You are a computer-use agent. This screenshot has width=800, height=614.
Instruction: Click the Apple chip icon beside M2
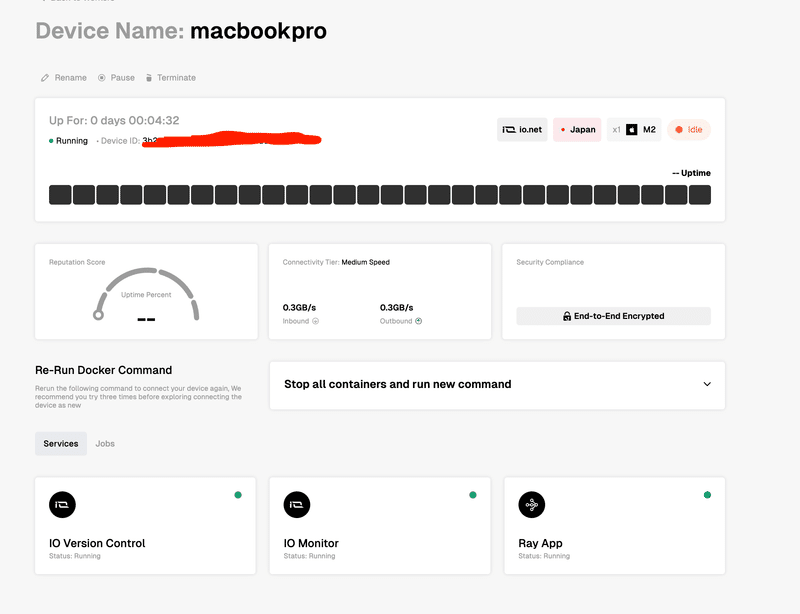tap(632, 130)
